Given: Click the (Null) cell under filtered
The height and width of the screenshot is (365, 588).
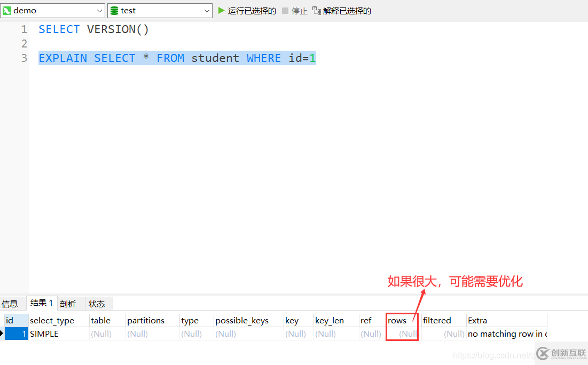Looking at the screenshot, I should click(x=444, y=334).
